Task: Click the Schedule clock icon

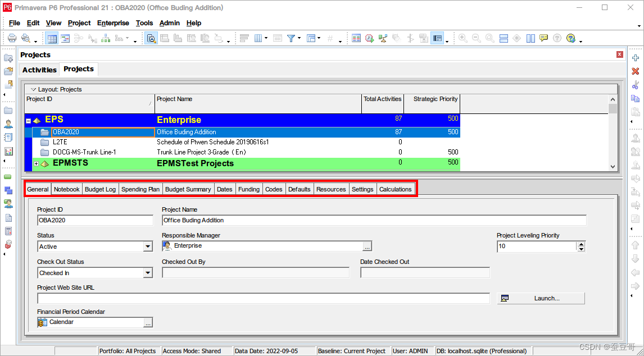Action: point(370,39)
